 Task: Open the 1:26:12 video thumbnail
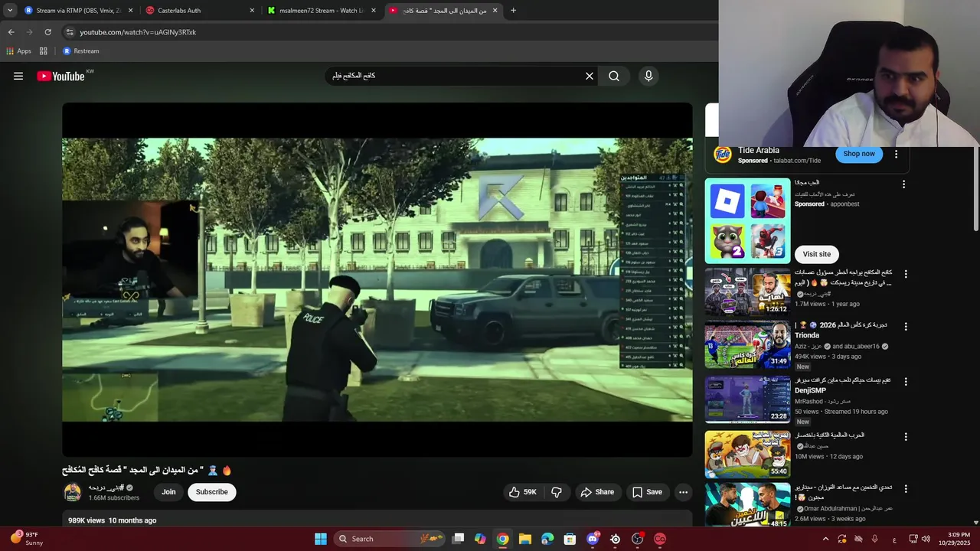[x=747, y=290]
